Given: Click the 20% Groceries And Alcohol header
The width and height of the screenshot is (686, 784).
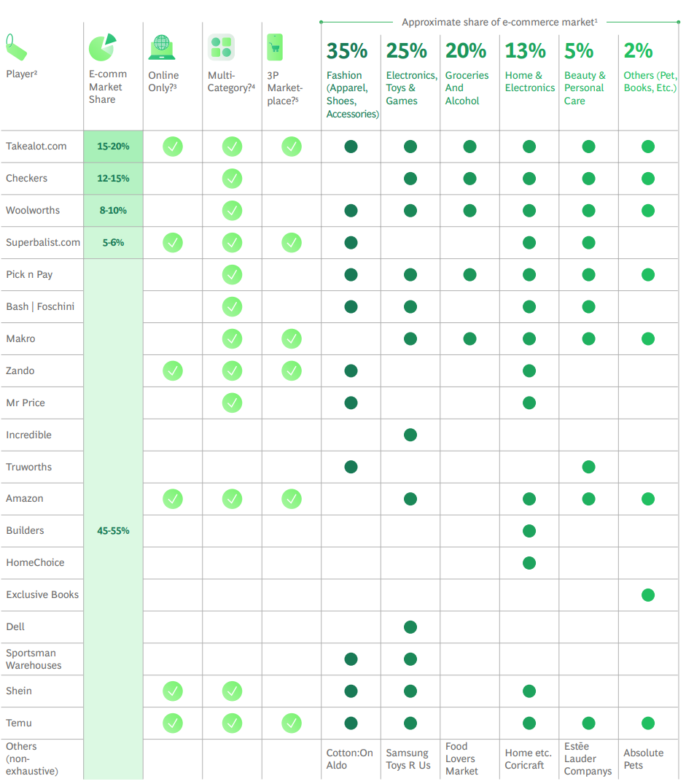Looking at the screenshot, I should pyautogui.click(x=466, y=51).
